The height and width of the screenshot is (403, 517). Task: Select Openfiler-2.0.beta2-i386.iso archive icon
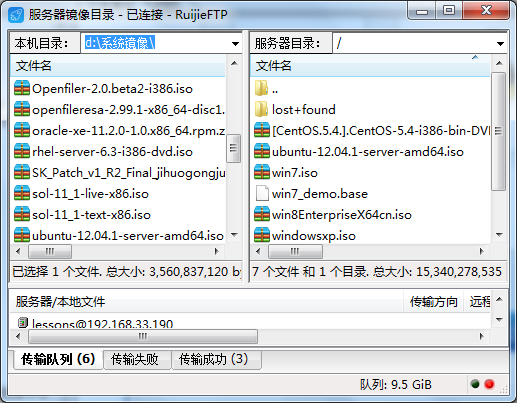pyautogui.click(x=22, y=89)
